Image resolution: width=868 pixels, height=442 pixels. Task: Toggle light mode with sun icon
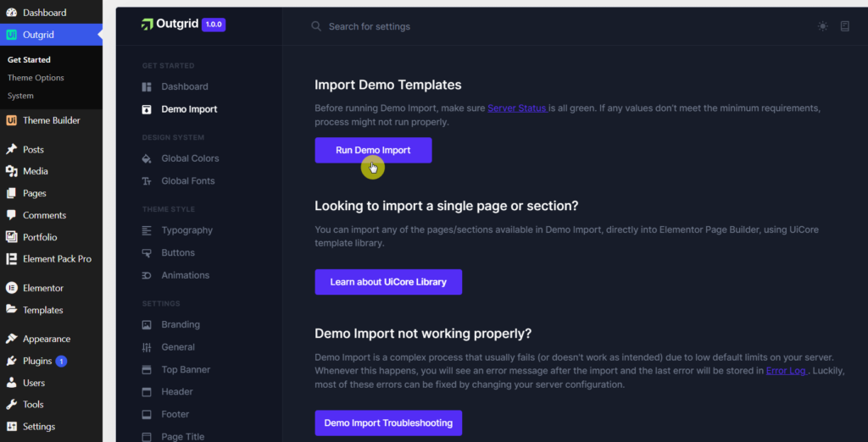[x=822, y=26]
